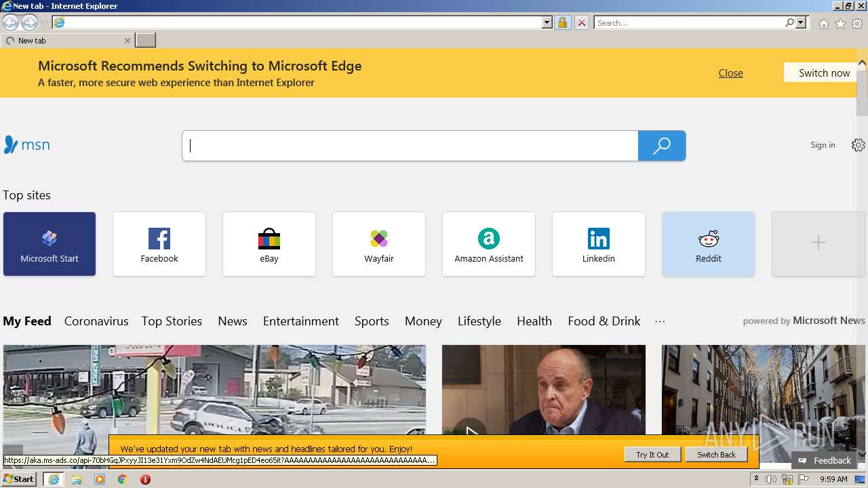868x488 pixels.
Task: Switch to the Food & Drink tab
Action: tap(604, 321)
